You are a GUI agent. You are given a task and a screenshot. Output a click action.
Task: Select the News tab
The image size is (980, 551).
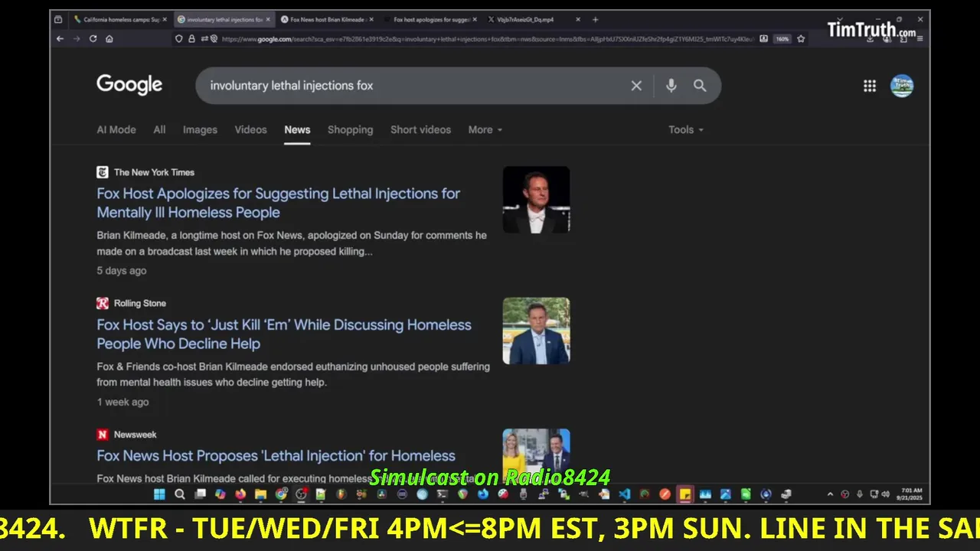click(x=297, y=129)
